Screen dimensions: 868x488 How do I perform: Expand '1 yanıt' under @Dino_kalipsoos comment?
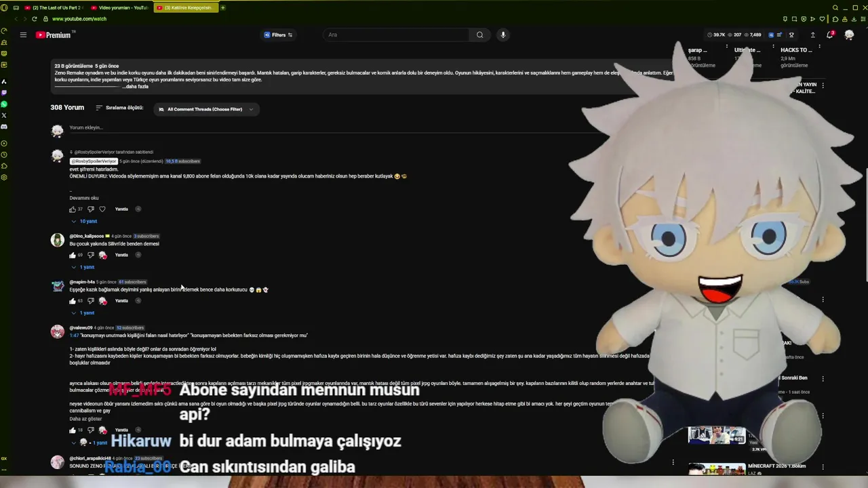pyautogui.click(x=83, y=267)
